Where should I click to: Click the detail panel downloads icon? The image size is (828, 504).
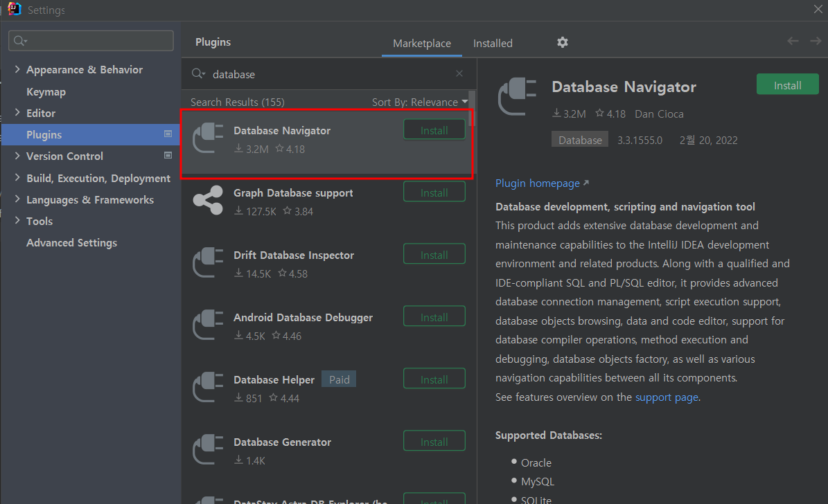click(x=556, y=113)
